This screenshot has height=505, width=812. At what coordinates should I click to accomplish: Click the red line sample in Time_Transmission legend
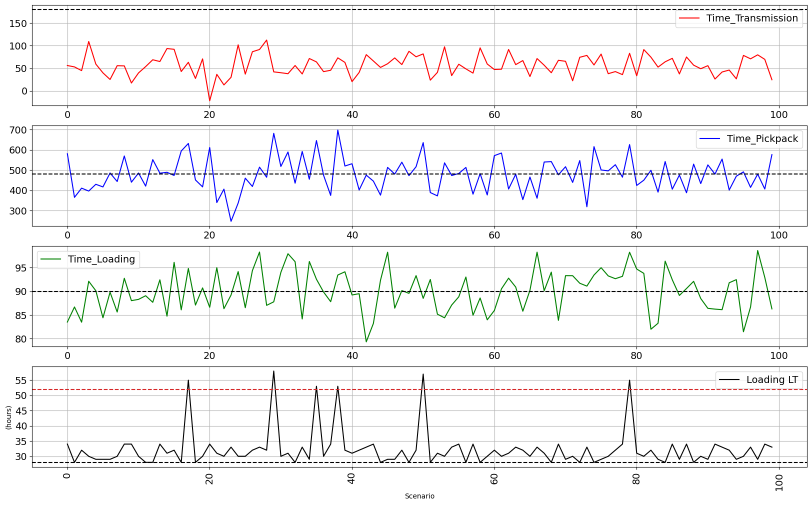pyautogui.click(x=690, y=18)
